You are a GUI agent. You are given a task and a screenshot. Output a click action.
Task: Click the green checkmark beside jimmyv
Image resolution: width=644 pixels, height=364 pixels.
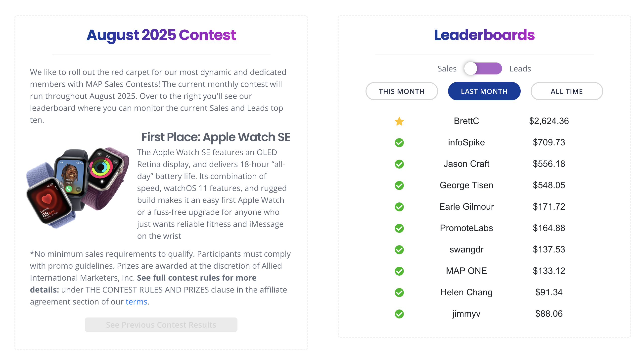[399, 314]
